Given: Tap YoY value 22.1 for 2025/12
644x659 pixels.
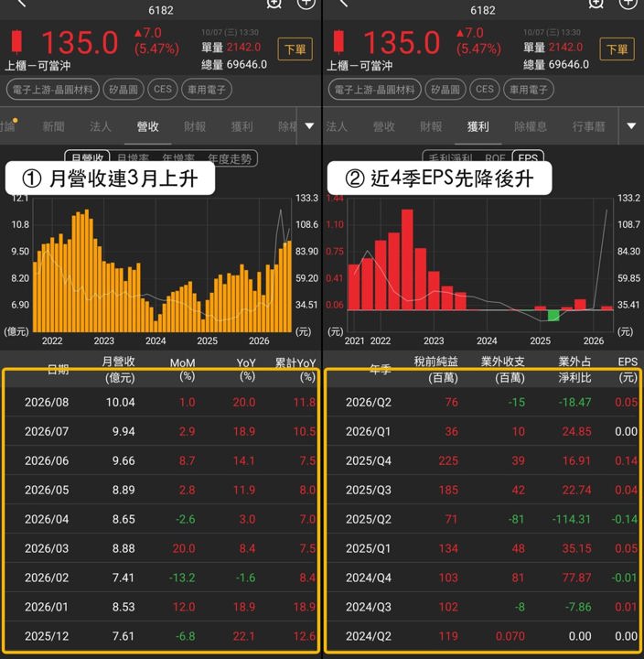Looking at the screenshot, I should pyautogui.click(x=244, y=636).
